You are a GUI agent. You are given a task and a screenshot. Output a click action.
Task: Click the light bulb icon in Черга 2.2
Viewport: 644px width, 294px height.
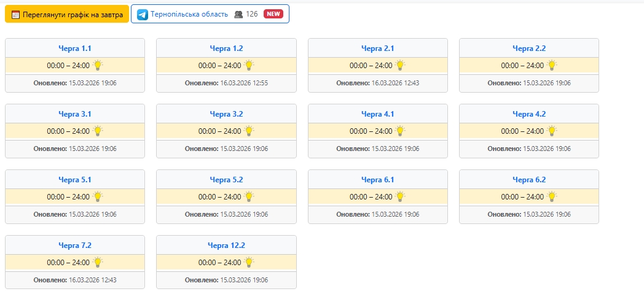click(x=552, y=65)
